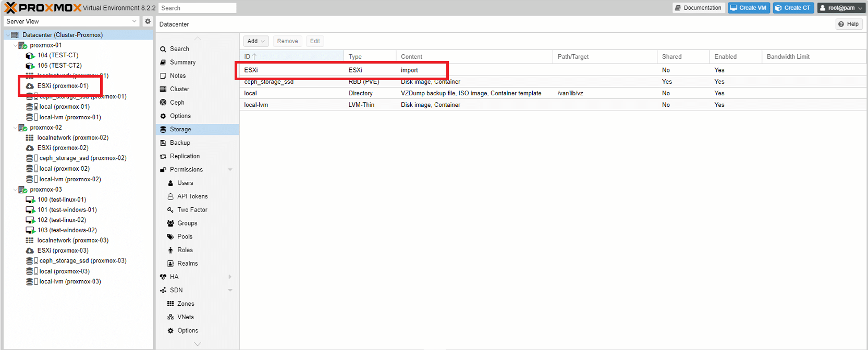Click the Backup floppy icon
The width and height of the screenshot is (868, 350).
[163, 143]
